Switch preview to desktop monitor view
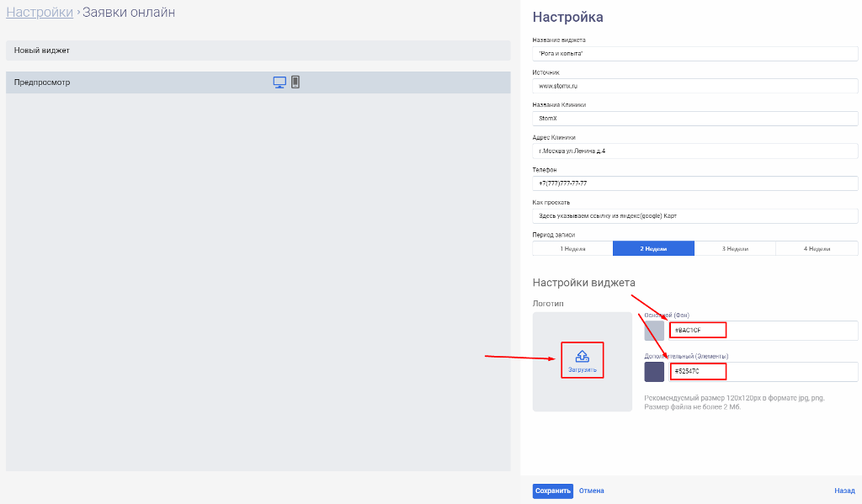Viewport: 862px width, 504px height. click(x=279, y=82)
